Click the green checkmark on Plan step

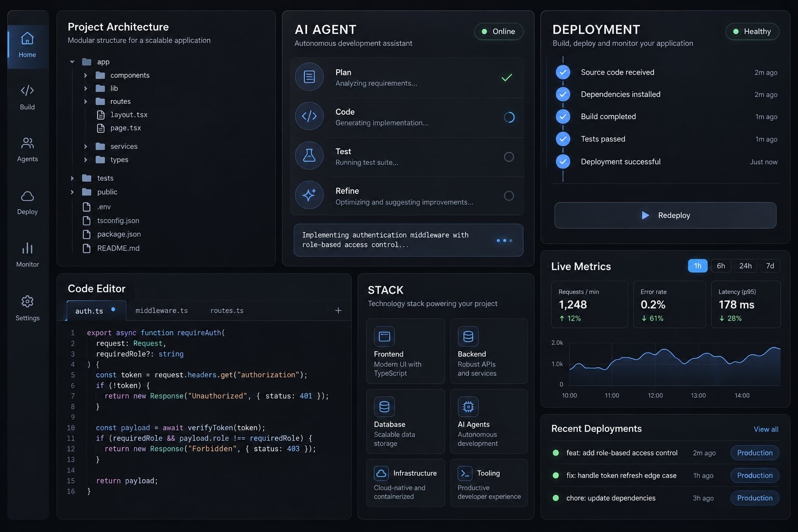point(507,77)
